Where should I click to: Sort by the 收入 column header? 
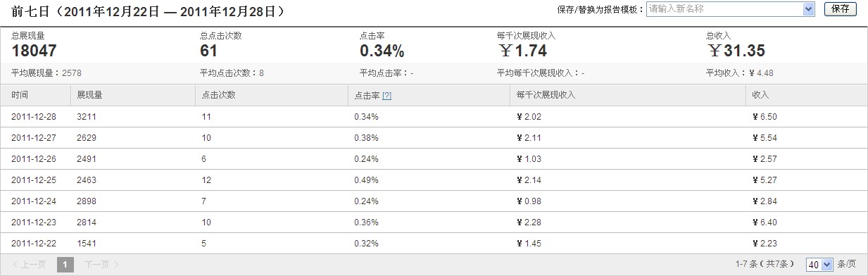click(x=760, y=95)
